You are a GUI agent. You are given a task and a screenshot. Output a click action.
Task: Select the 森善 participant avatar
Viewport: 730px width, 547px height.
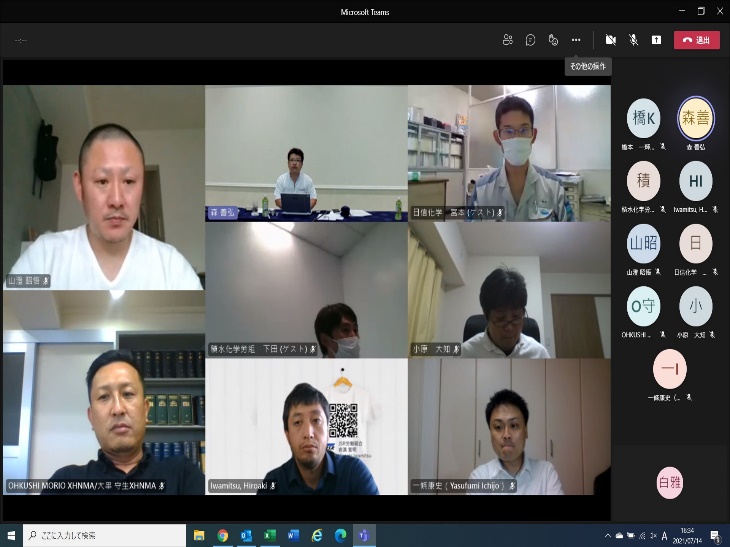point(696,118)
